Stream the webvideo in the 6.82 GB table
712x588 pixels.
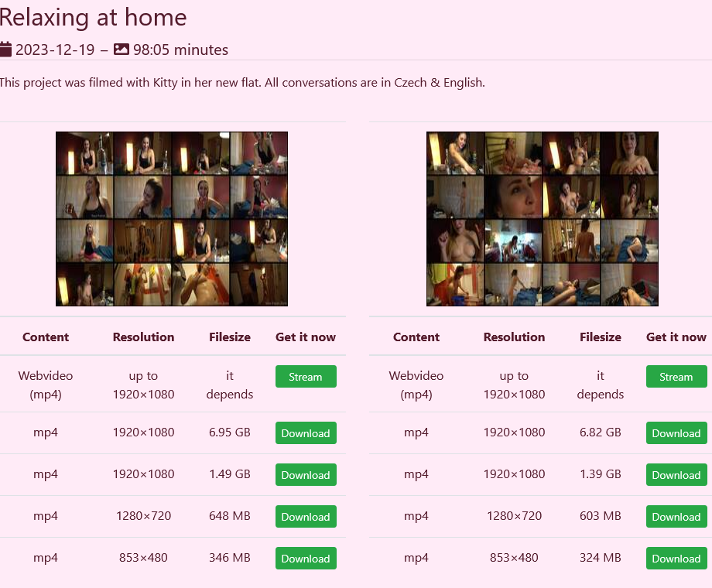pos(676,377)
